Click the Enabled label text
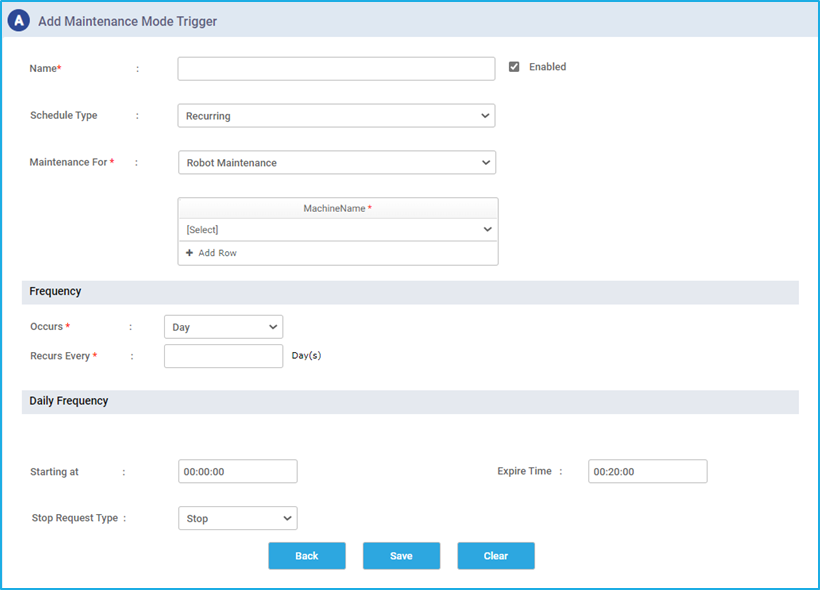This screenshot has height=590, width=820. tap(548, 67)
